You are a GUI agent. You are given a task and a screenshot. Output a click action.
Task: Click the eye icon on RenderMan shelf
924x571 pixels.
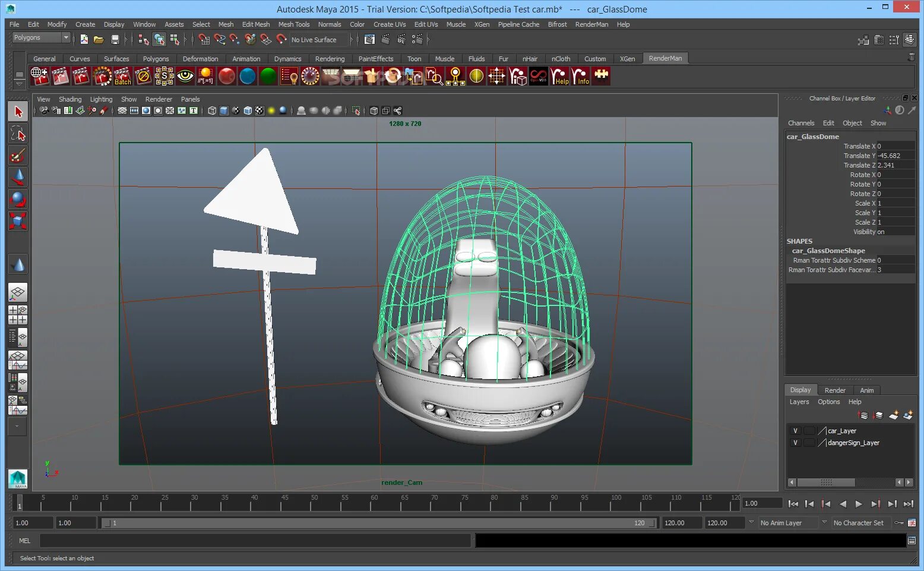coord(185,76)
